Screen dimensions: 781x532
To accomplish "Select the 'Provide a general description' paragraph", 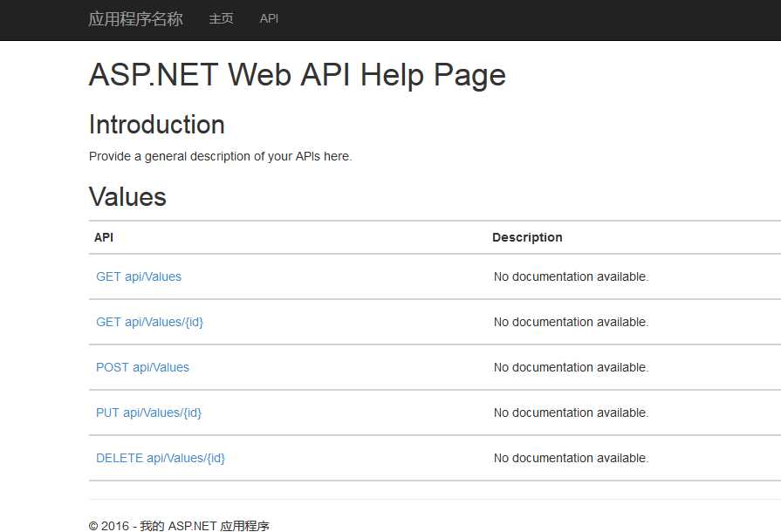I will (220, 156).
